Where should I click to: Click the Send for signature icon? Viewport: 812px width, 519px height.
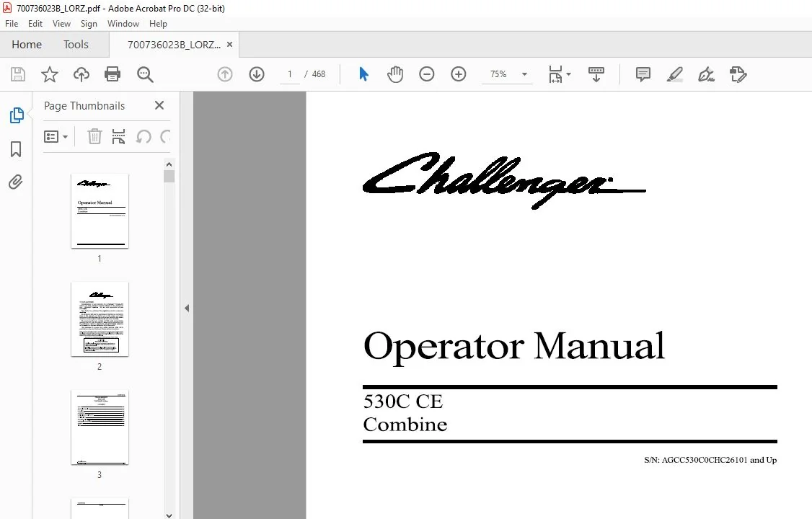pyautogui.click(x=738, y=74)
